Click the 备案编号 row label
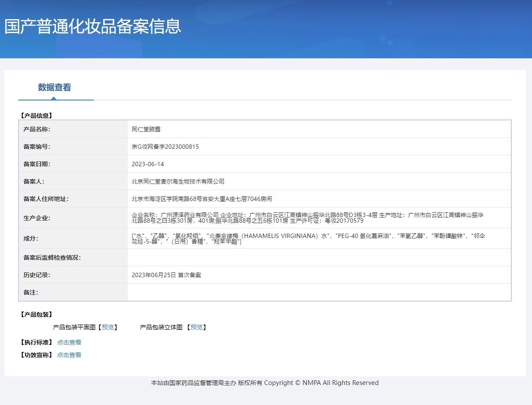This screenshot has height=405, width=532. [37, 147]
